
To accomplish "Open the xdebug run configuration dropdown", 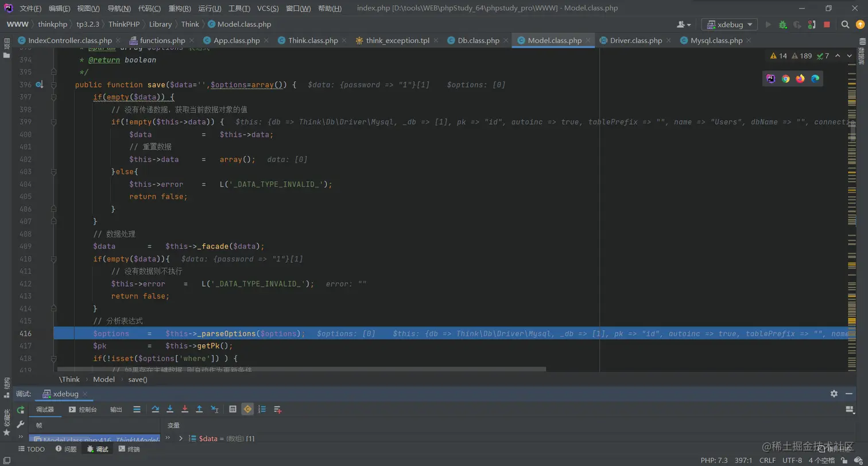I will tap(729, 25).
